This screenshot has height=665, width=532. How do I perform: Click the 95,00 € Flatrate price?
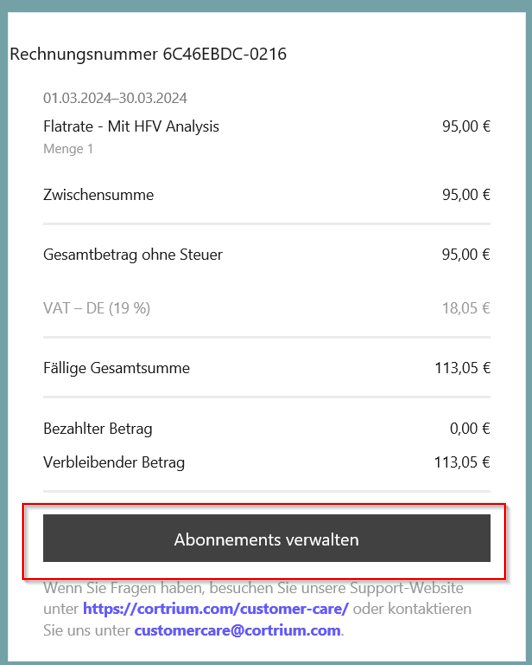(466, 126)
